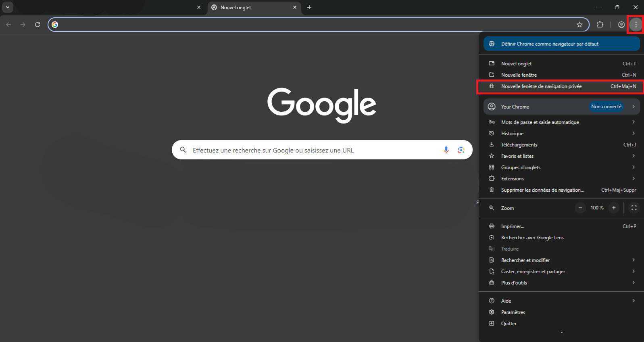This screenshot has height=343, width=644.
Task: Click the printer icon beside Imprimer
Action: click(x=492, y=226)
